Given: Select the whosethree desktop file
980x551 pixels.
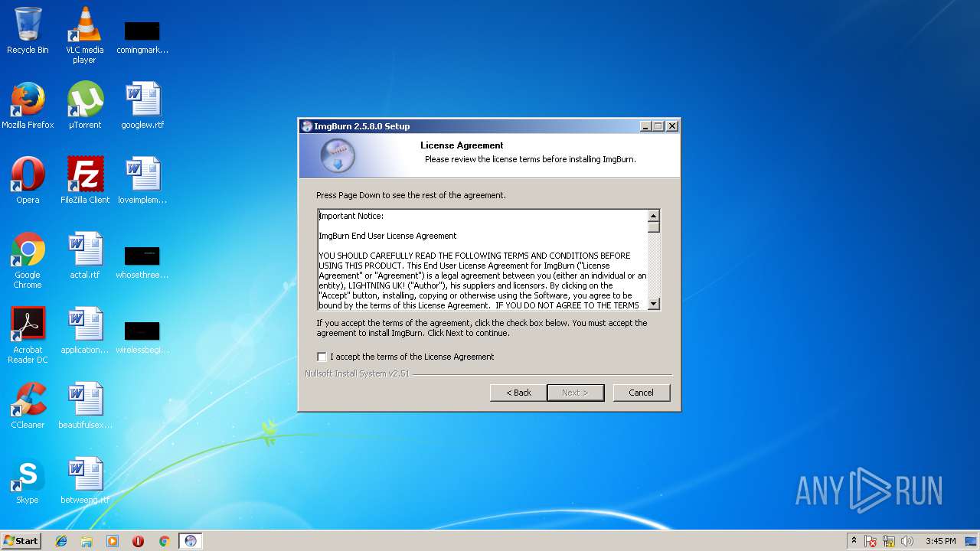Looking at the screenshot, I should [x=142, y=262].
